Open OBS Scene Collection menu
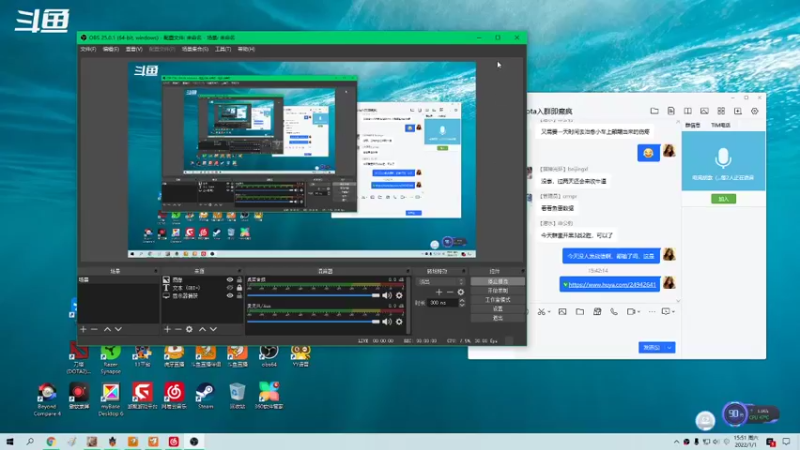Viewport: 800px width, 450px height. [x=195, y=49]
